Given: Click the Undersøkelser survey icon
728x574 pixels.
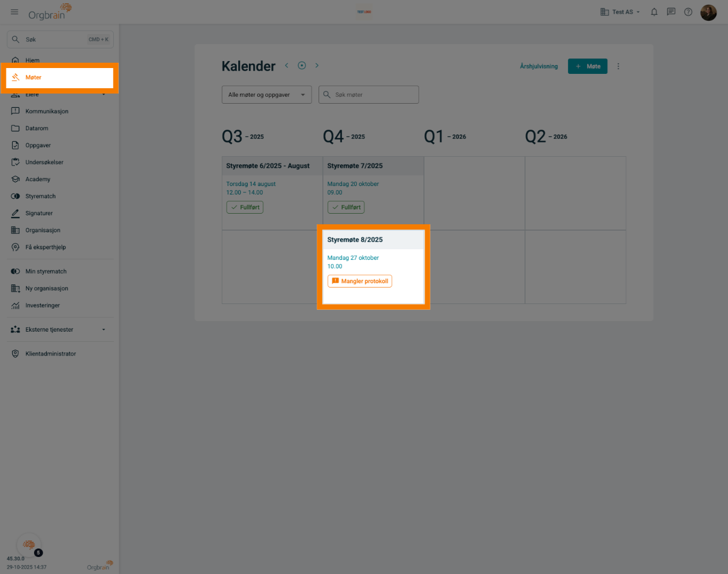Looking at the screenshot, I should (x=15, y=162).
